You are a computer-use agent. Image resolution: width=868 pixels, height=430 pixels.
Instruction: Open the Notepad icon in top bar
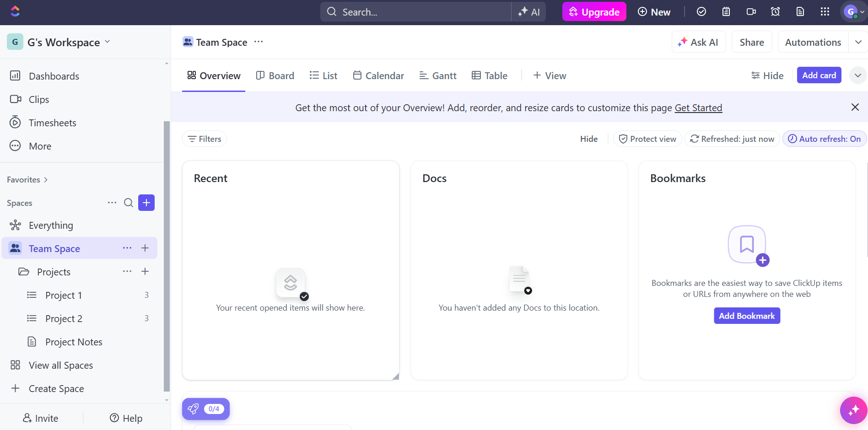tap(726, 12)
